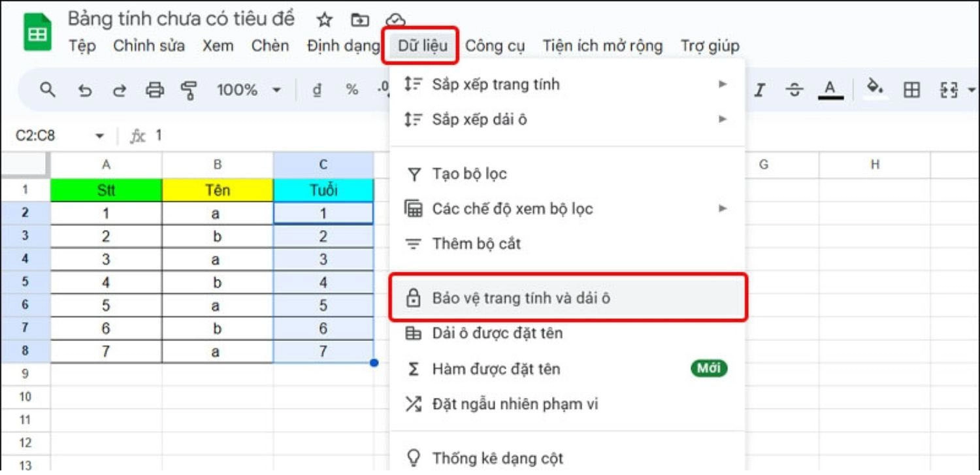Choose Thống kê dạng cột
This screenshot has height=475, width=980.
[x=567, y=459]
